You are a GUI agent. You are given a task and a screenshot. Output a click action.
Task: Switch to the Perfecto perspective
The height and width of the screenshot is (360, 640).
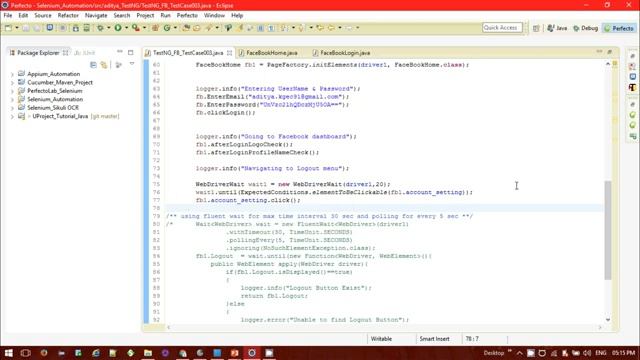coord(619,28)
